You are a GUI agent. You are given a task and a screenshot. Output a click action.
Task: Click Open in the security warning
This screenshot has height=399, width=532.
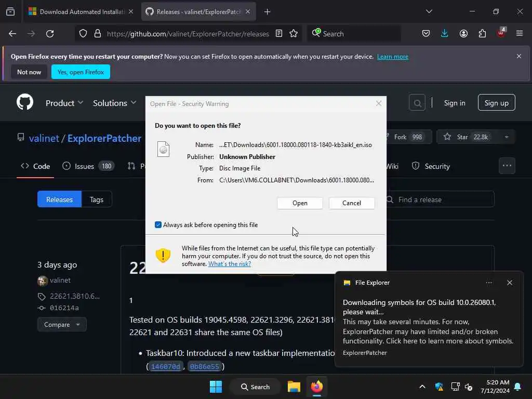[x=300, y=203]
